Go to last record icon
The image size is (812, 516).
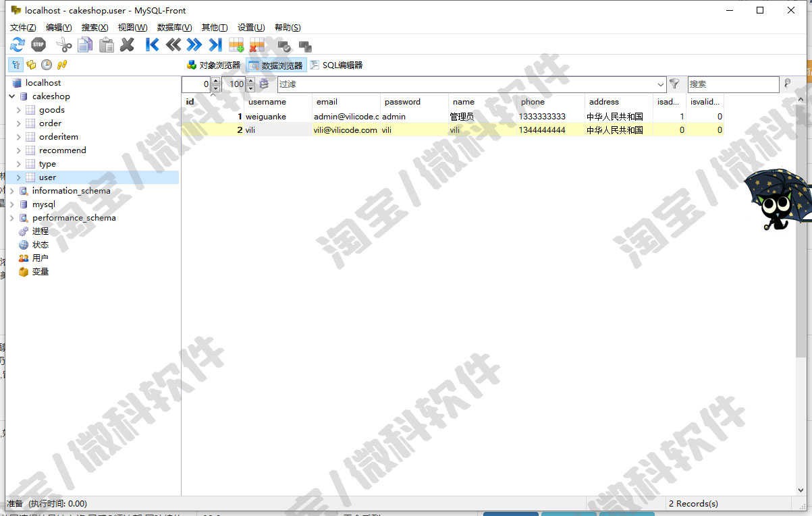pos(215,45)
